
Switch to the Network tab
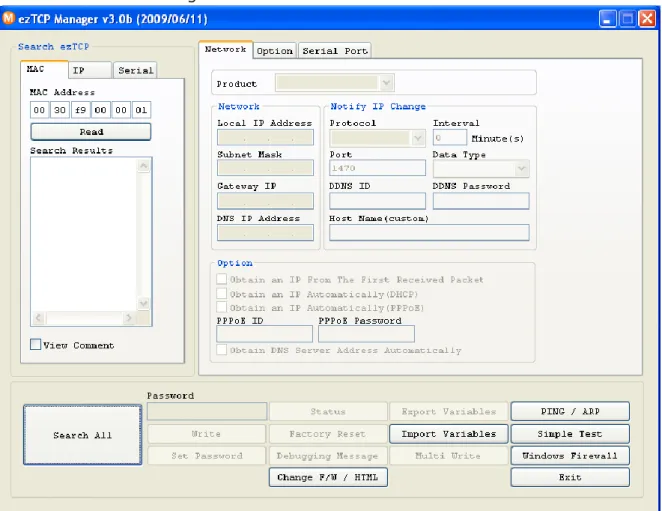pos(225,49)
